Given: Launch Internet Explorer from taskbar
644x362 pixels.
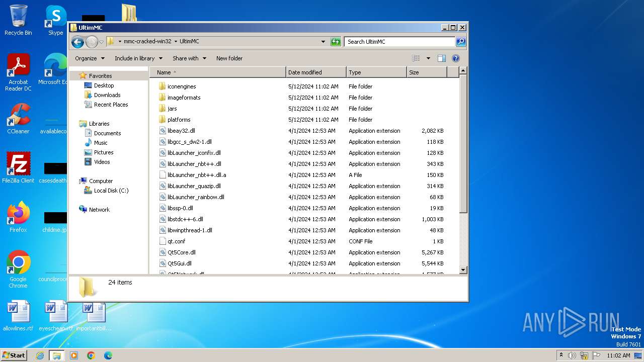Looking at the screenshot, I should coord(40,355).
